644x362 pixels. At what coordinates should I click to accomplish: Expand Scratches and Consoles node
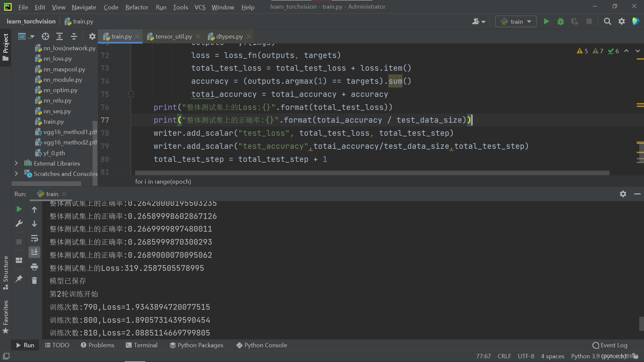click(x=16, y=174)
